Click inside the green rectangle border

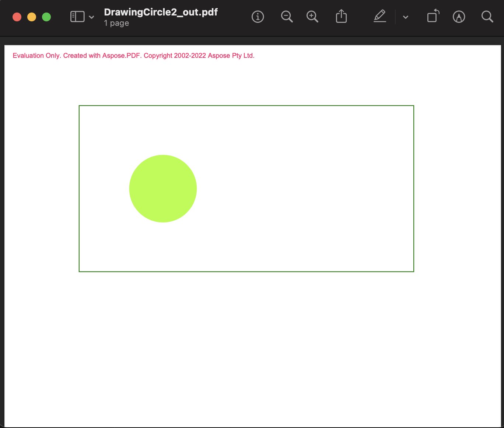[295, 188]
